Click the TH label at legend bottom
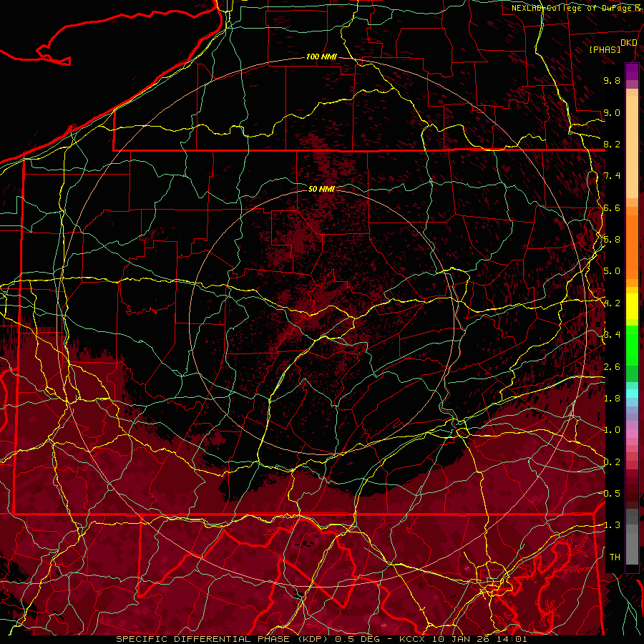Viewport: 644px width, 644px height. tap(615, 557)
